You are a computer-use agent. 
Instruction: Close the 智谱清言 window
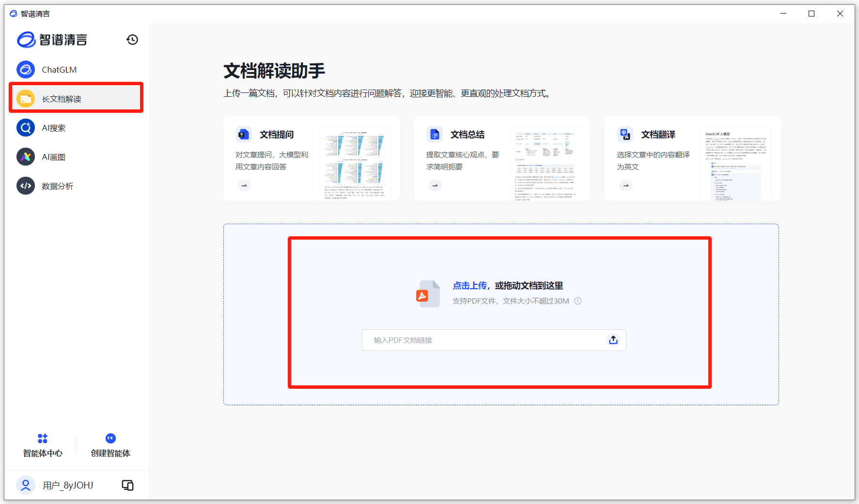point(840,14)
